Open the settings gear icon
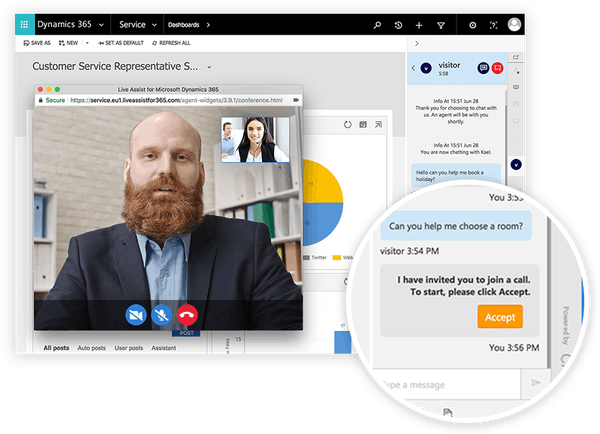 (473, 25)
